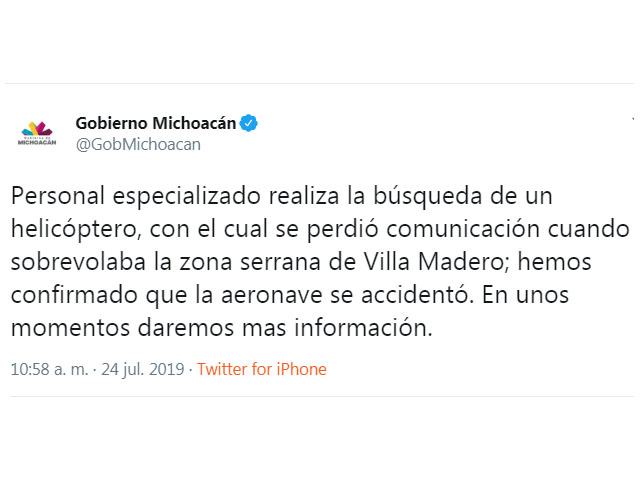
Task: Open the Twitter for iPhone source link
Action: 262,369
